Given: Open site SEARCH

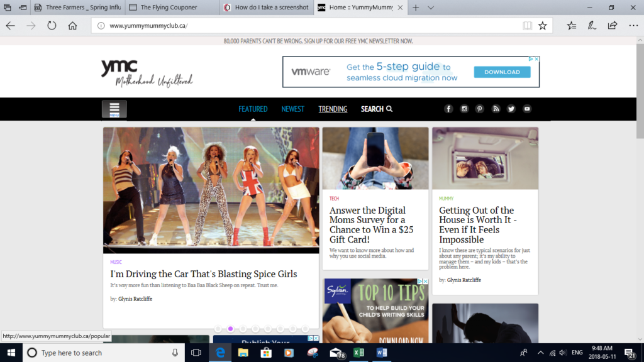Looking at the screenshot, I should coord(377,109).
